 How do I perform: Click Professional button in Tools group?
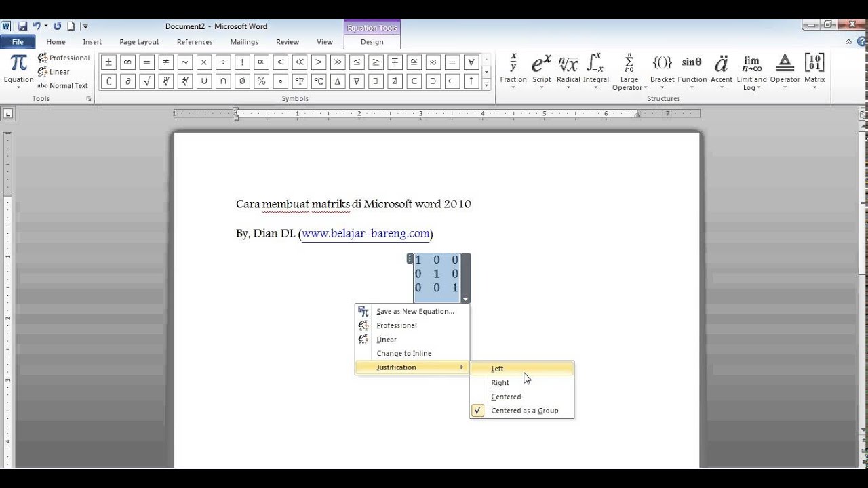tap(64, 58)
